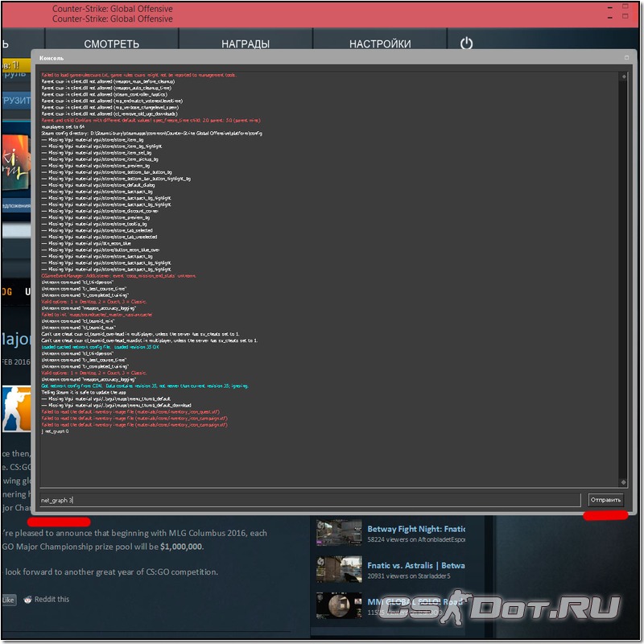644x644 pixels.
Task: Click the Like button under the blog post
Action: [8, 600]
